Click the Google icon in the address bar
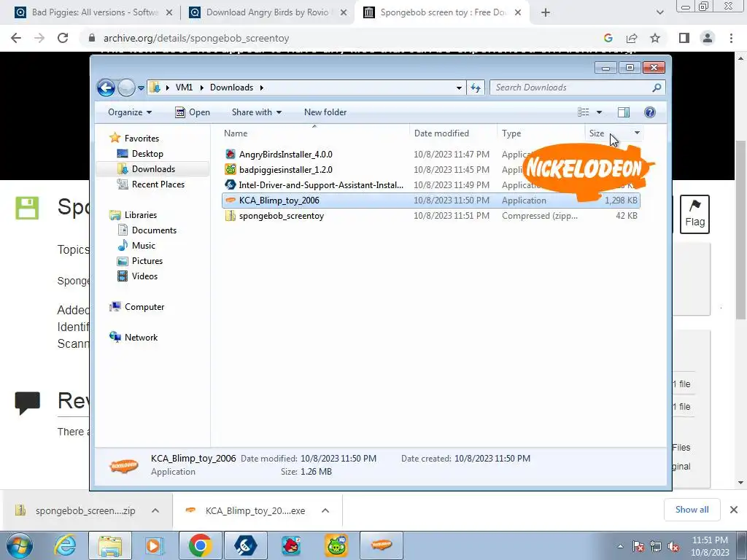Screen dimensions: 747x560 [x=608, y=38]
